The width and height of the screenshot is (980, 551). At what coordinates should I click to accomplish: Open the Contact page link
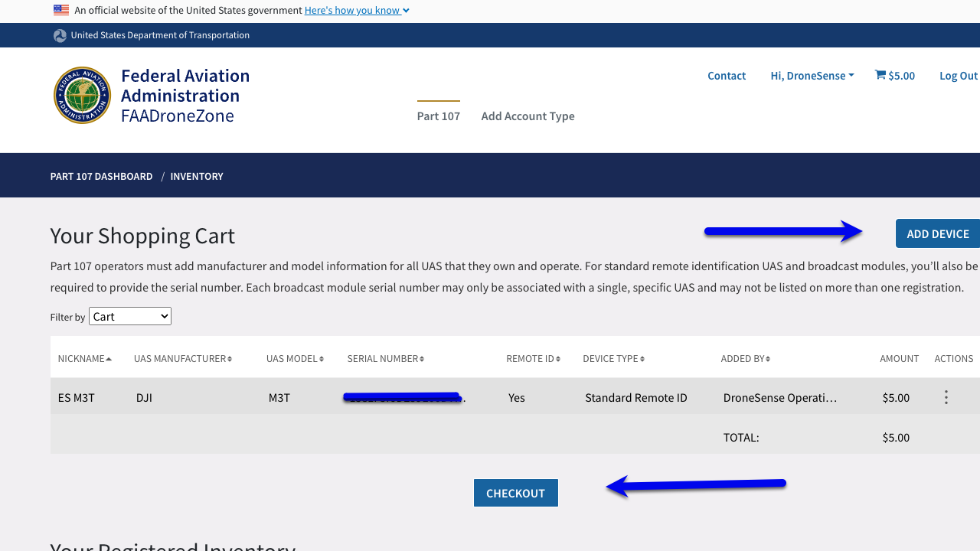point(726,75)
